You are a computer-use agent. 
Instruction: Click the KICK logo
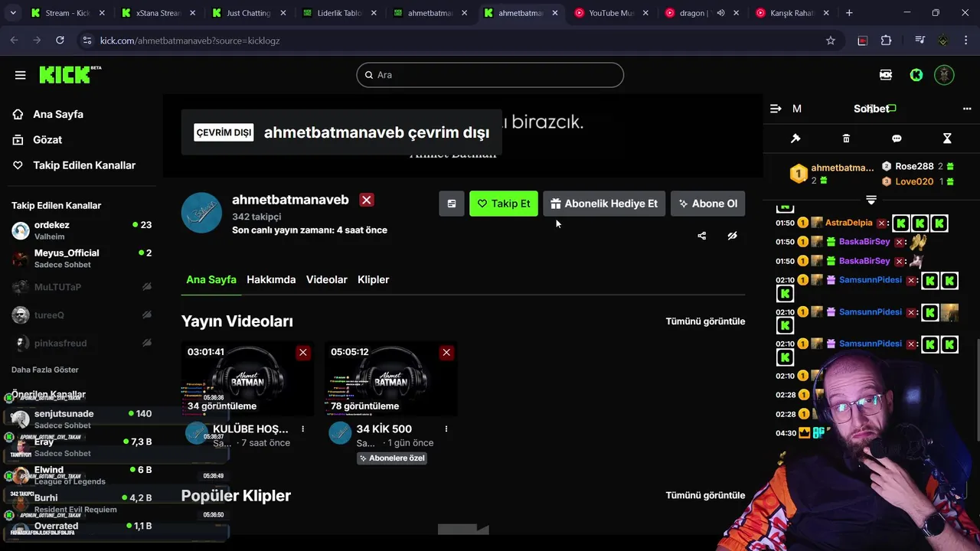[x=70, y=74]
